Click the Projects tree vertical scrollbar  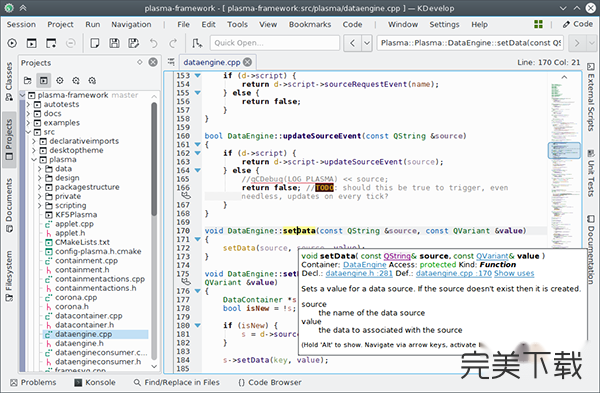click(154, 158)
